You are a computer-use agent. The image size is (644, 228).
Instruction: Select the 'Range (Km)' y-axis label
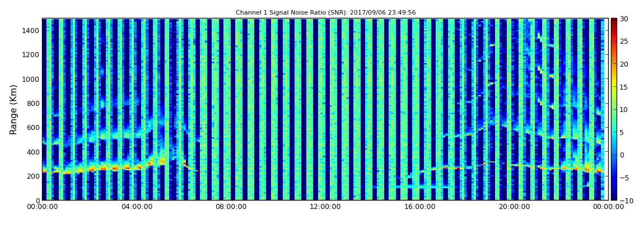[13, 110]
